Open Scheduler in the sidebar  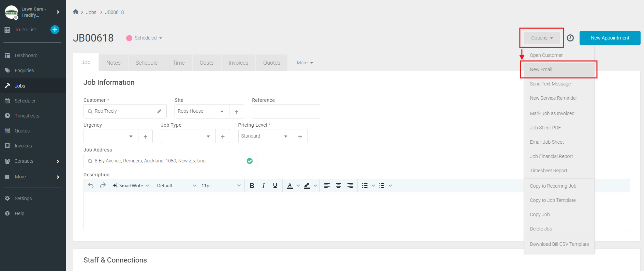[25, 101]
